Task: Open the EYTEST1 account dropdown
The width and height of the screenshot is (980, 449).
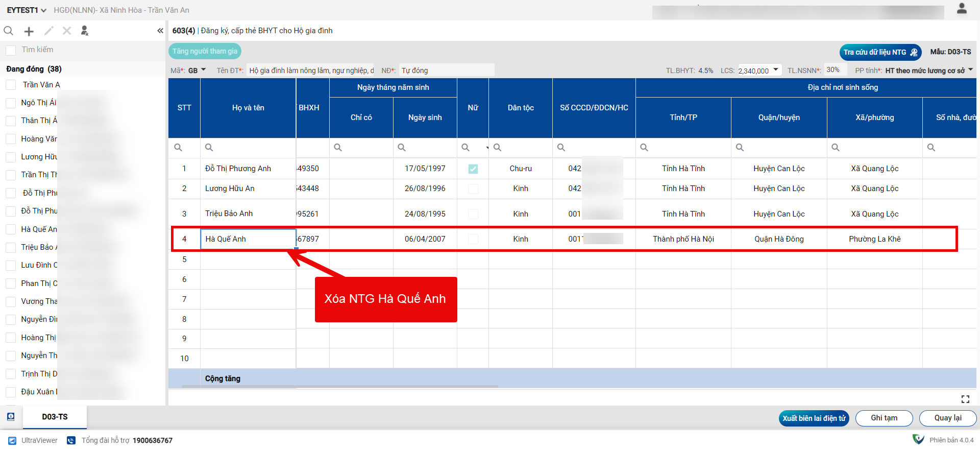Action: (27, 10)
